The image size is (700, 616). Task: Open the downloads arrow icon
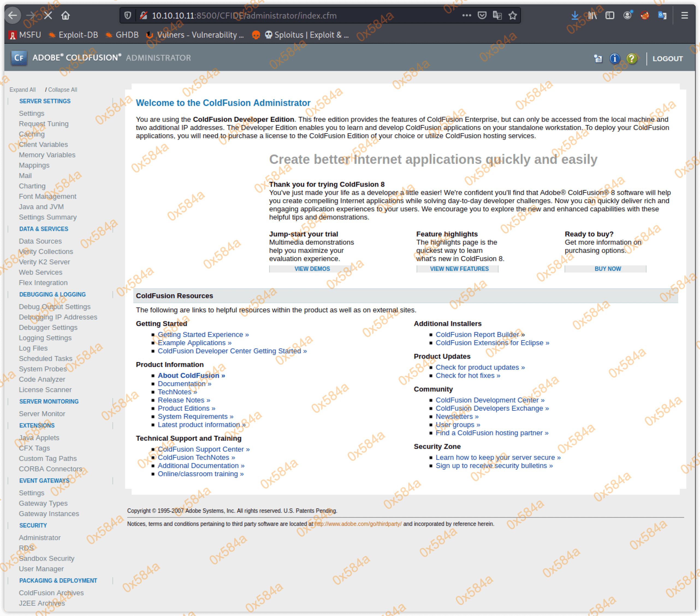click(x=575, y=15)
